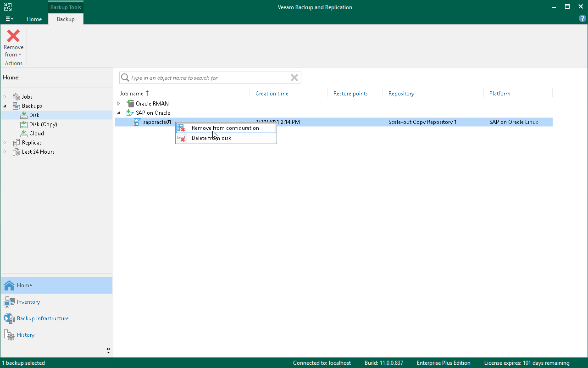Expand navigation pane options chevron
The height and width of the screenshot is (368, 588).
point(108,351)
